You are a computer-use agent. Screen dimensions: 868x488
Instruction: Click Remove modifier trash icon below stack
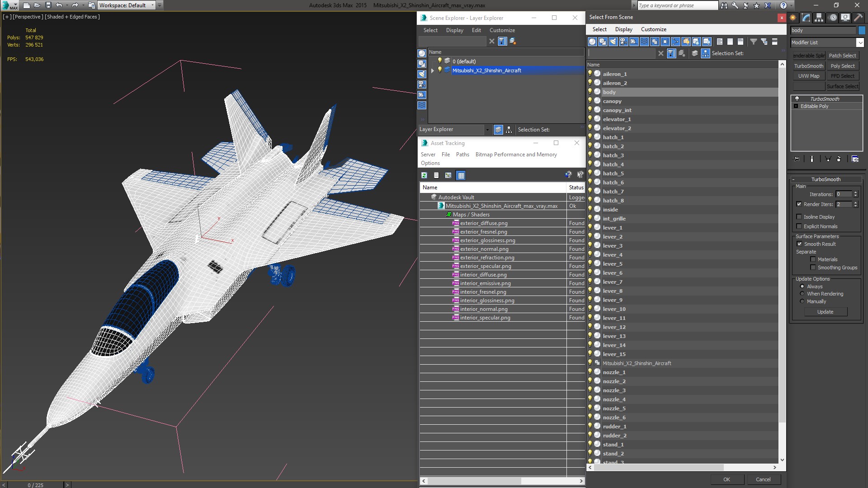click(x=839, y=159)
